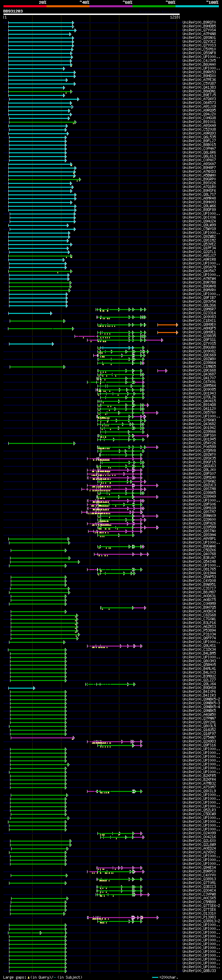
Task: Click the cyan =200char scale legend marker
Action: (x=155, y=977)
